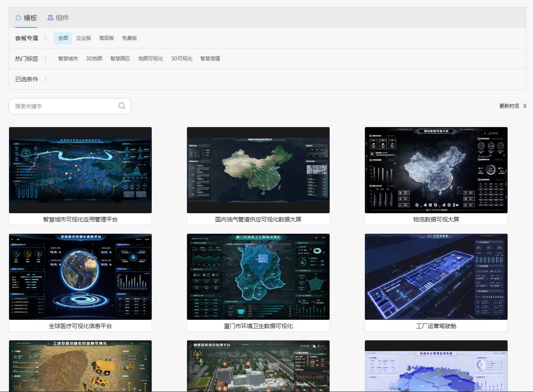
Task: Open the 智慧医院 management template thumbnail
Action: coord(258,366)
